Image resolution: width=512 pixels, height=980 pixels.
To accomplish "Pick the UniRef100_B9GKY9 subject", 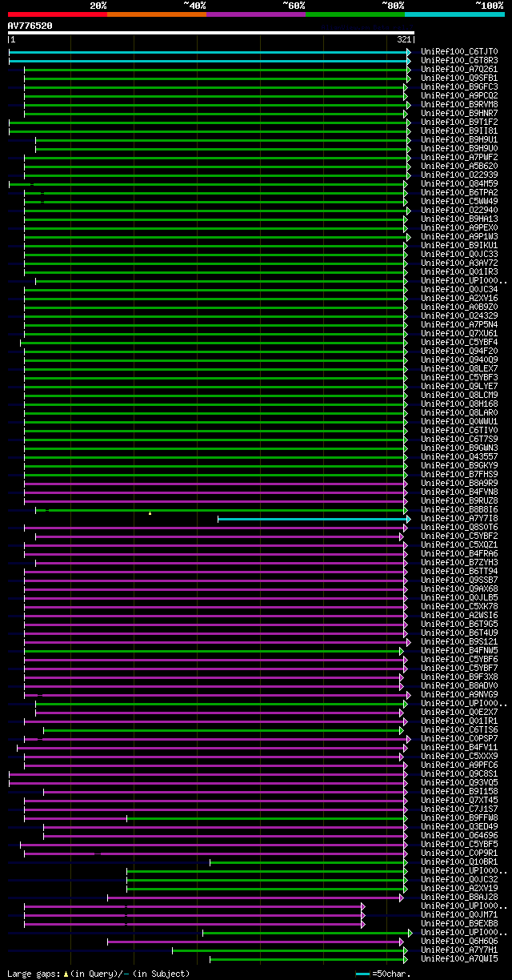I will 459,466.
